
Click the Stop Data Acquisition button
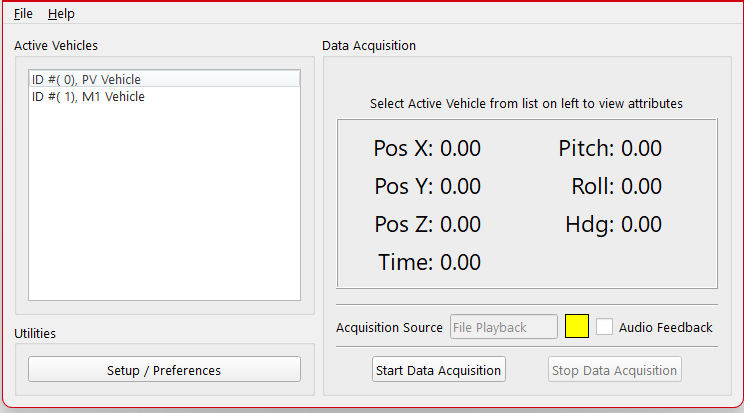pyautogui.click(x=615, y=370)
